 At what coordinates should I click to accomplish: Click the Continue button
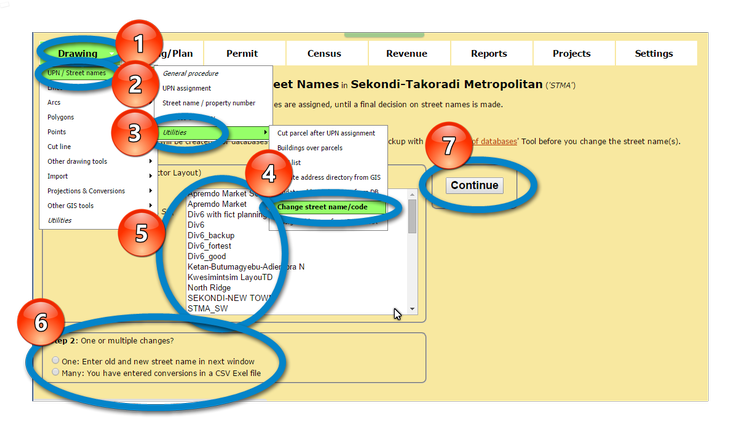click(474, 185)
